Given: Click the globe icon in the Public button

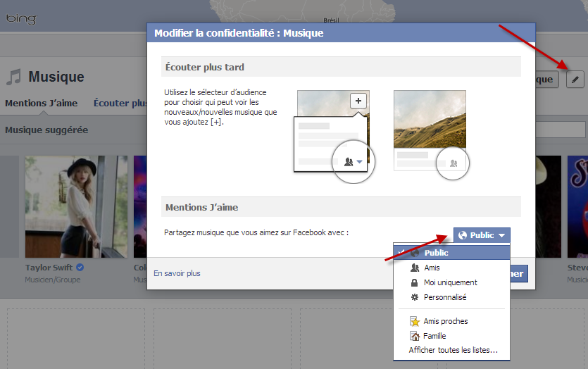Looking at the screenshot, I should (x=463, y=235).
